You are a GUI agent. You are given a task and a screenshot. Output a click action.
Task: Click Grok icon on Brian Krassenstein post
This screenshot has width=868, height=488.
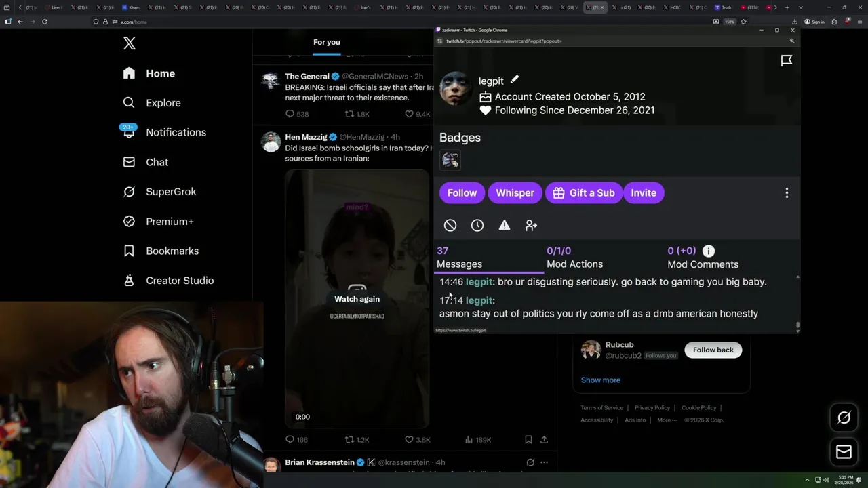[530, 462]
